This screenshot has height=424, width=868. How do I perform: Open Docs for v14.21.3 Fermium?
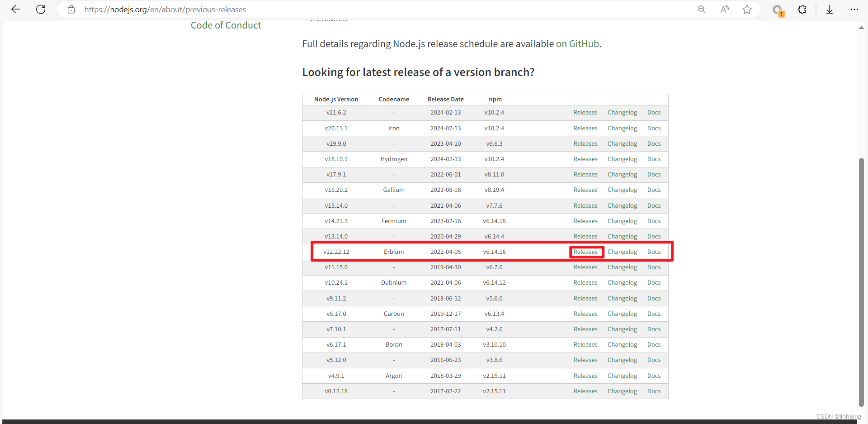[654, 221]
